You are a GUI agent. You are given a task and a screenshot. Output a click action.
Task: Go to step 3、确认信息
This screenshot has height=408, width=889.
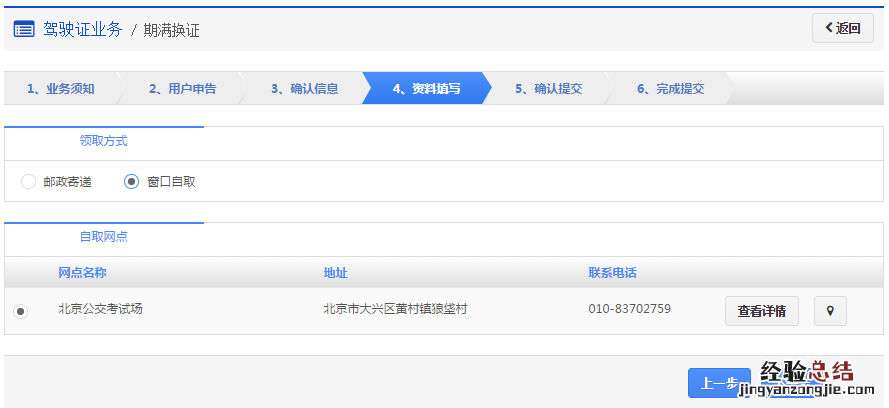tap(305, 88)
